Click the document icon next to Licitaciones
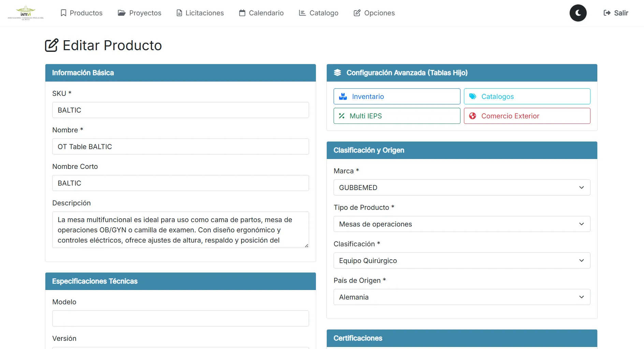The width and height of the screenshot is (644, 349). 179,13
